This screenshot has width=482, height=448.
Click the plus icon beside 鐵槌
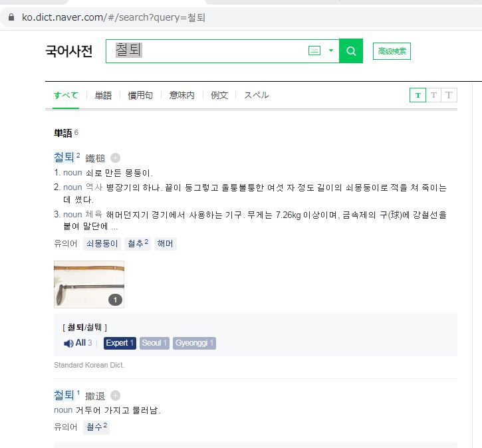click(x=115, y=158)
